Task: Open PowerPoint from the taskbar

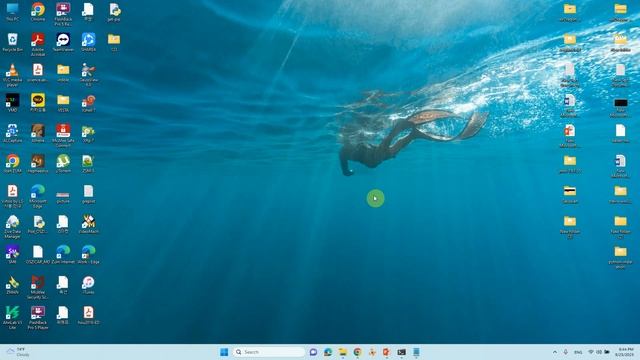Action: [387, 352]
